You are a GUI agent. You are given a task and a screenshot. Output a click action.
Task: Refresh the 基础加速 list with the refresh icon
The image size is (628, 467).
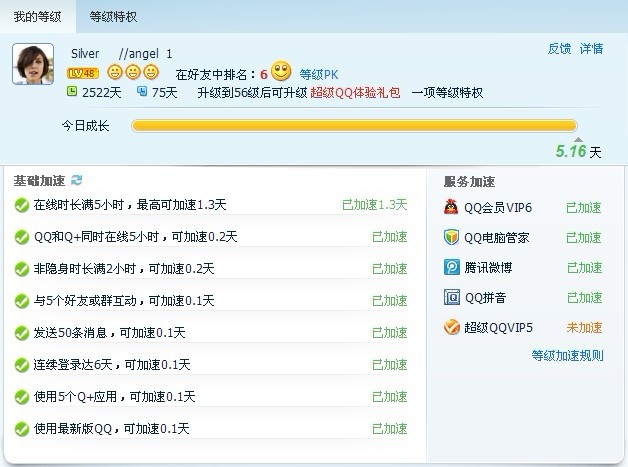click(x=76, y=180)
